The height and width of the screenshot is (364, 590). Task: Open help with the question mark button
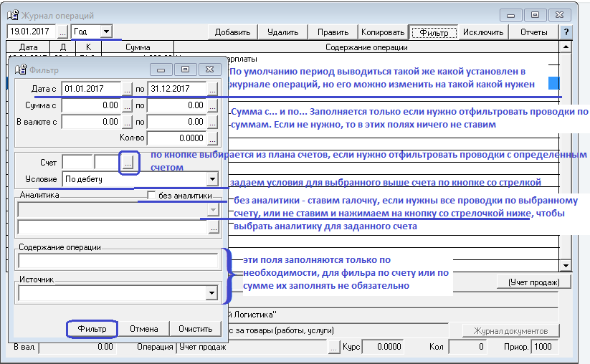coord(566,32)
